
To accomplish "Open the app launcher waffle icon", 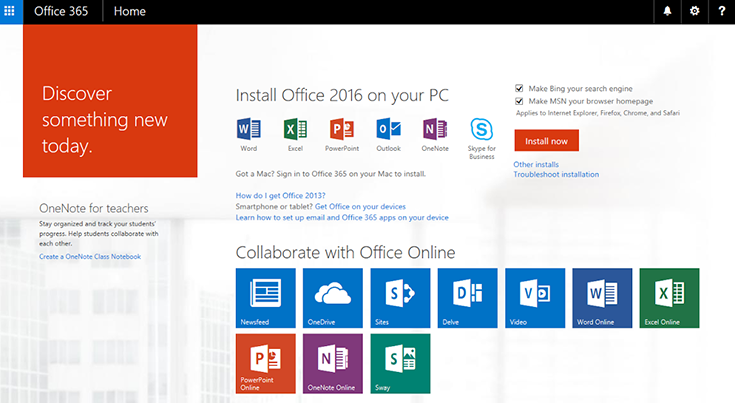I will (x=9, y=11).
